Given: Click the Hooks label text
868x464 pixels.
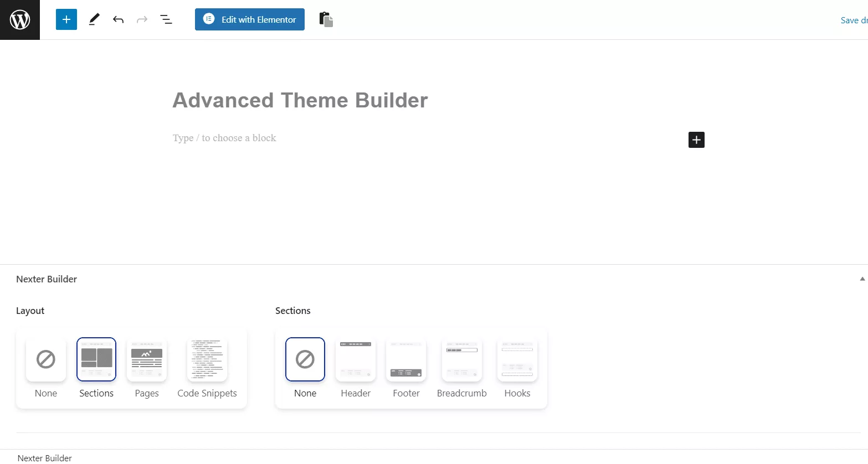Looking at the screenshot, I should (x=517, y=393).
